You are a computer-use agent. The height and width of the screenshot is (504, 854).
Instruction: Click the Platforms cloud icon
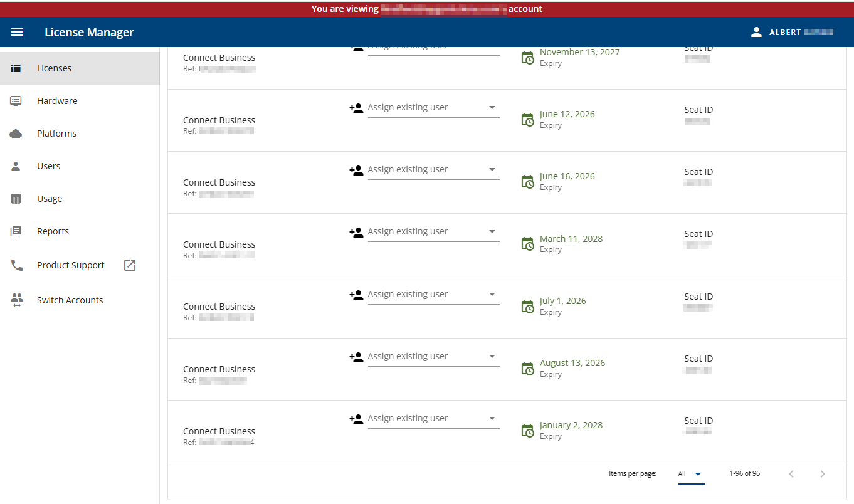[16, 134]
